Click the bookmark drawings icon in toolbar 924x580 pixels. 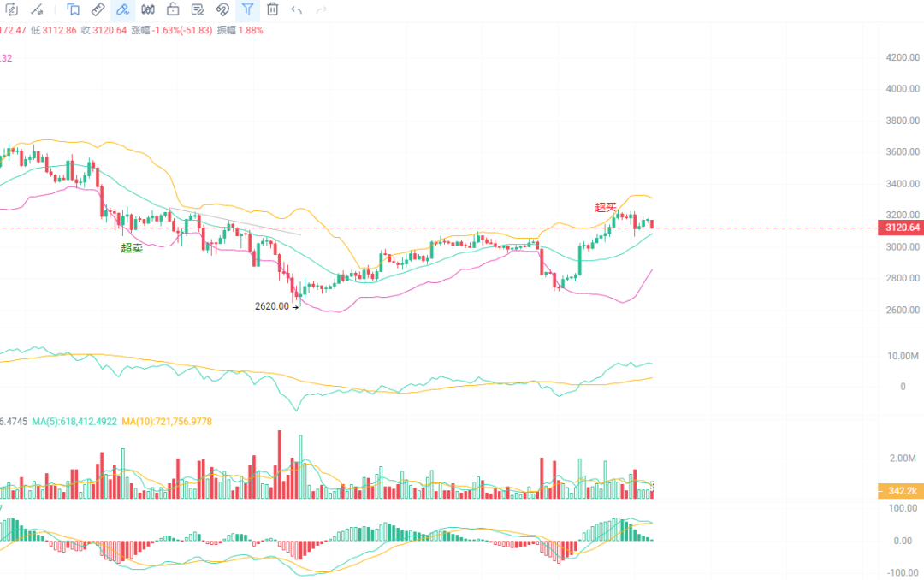[x=74, y=10]
